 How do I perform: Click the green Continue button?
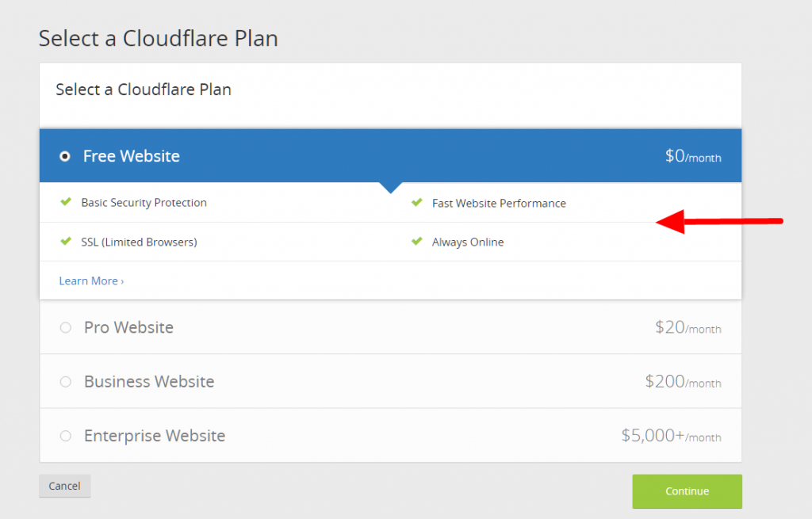(x=687, y=491)
